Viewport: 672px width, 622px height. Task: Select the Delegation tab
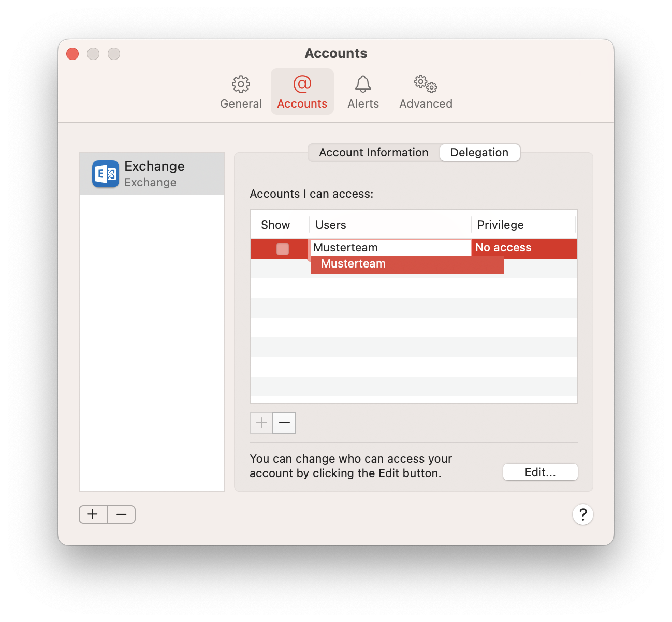tap(479, 153)
